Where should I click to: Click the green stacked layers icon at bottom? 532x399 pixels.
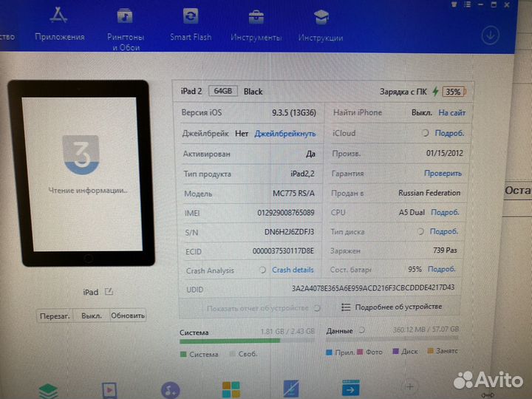tap(48, 391)
